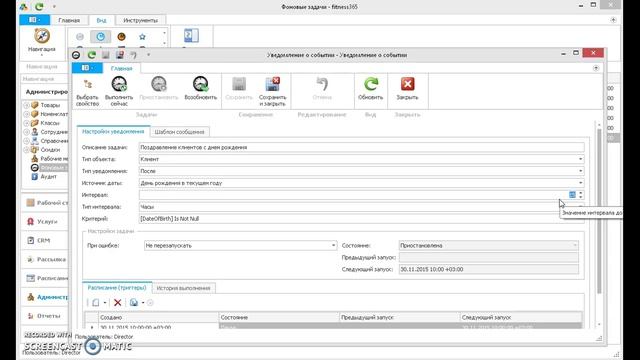Open the Тип уведомления dropdown
Screen dimensions: 640x360
coord(580,171)
